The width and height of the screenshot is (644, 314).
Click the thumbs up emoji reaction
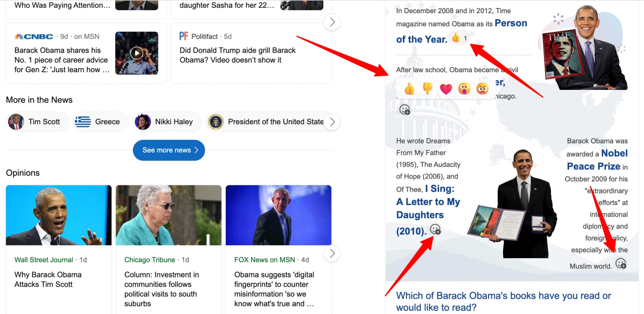[409, 88]
